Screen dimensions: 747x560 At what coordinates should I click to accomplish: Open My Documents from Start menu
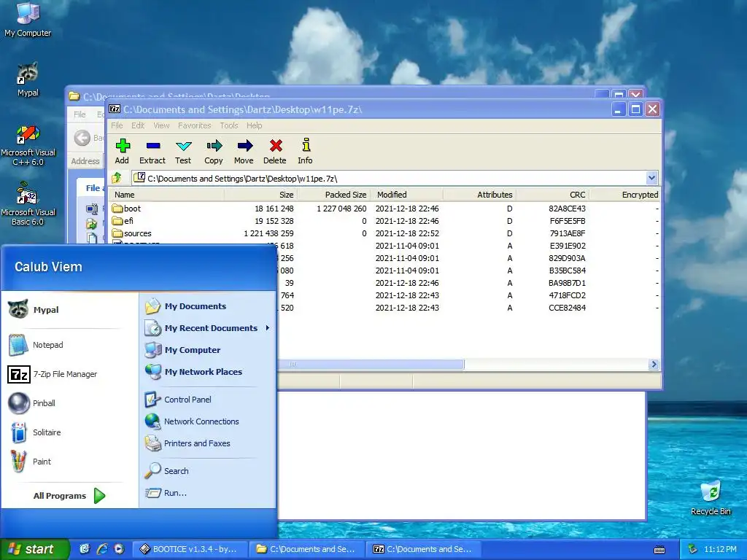185,306
